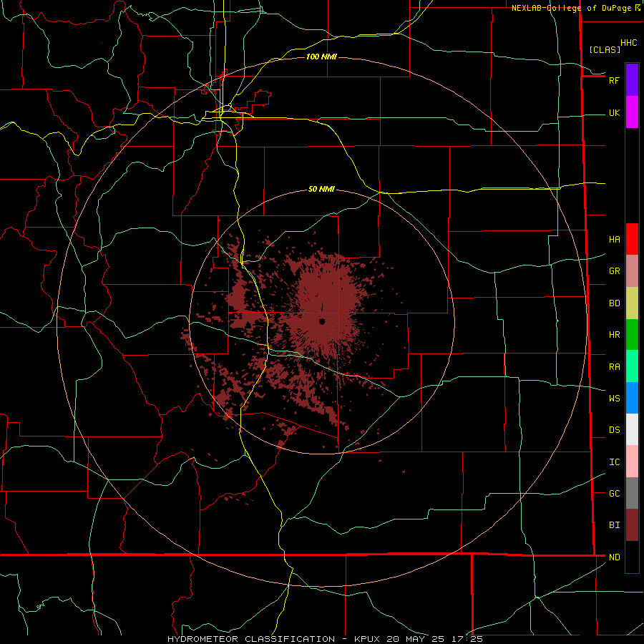Select the IC light-pink legend swatch
Screen dimensions: 644x644
(632, 462)
